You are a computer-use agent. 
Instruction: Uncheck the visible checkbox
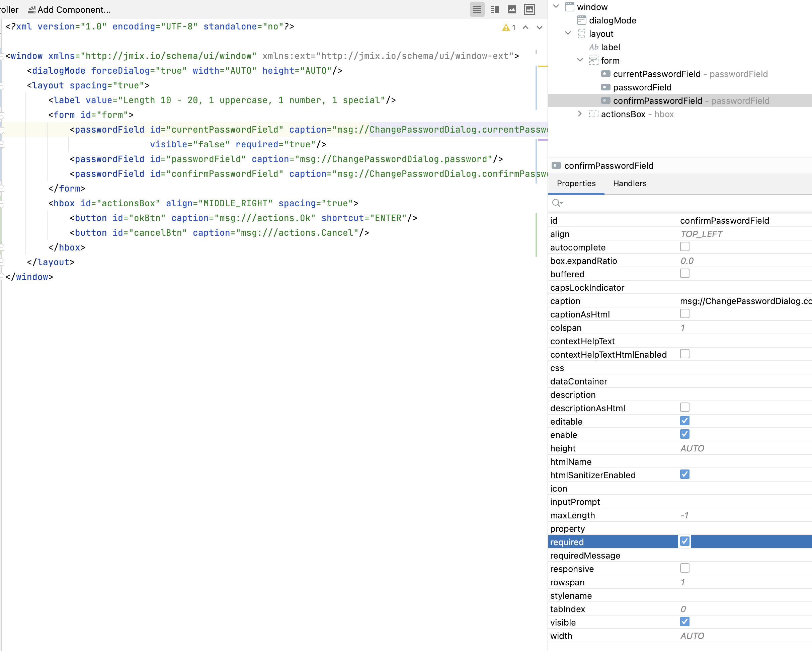685,622
